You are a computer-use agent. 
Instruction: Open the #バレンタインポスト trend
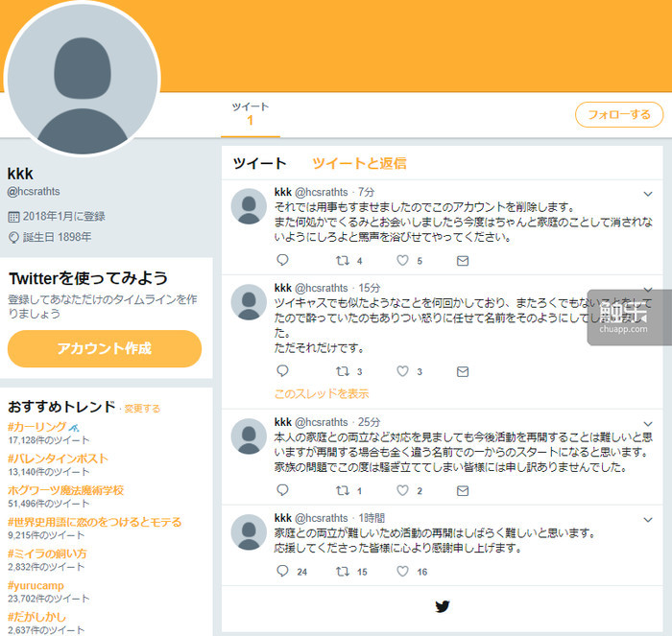[x=58, y=459]
